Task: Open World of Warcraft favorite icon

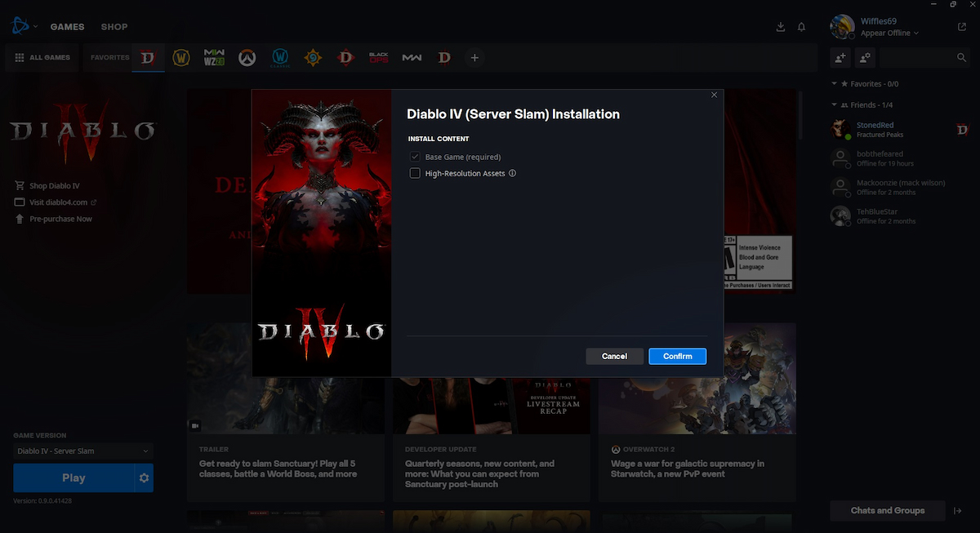Action: (x=181, y=58)
